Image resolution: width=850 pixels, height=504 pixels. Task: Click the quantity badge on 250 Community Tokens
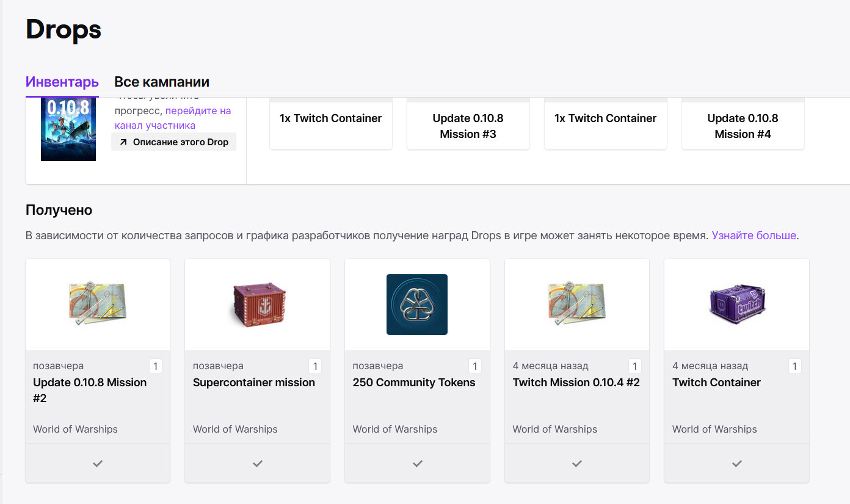tap(475, 366)
